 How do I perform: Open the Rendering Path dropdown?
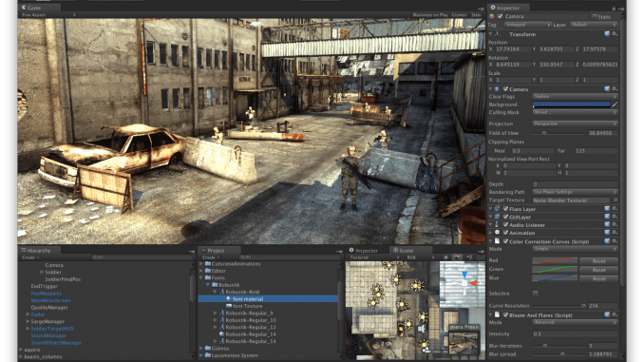coord(575,192)
